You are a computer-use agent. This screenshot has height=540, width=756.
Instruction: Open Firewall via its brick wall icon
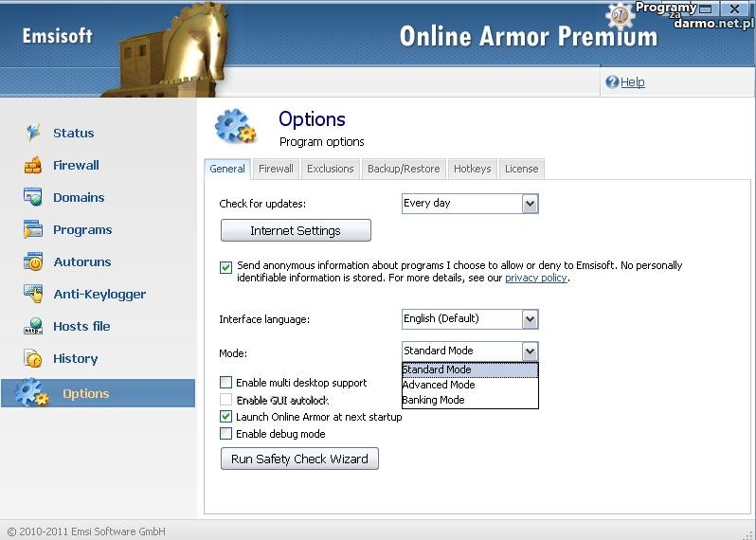[x=33, y=165]
